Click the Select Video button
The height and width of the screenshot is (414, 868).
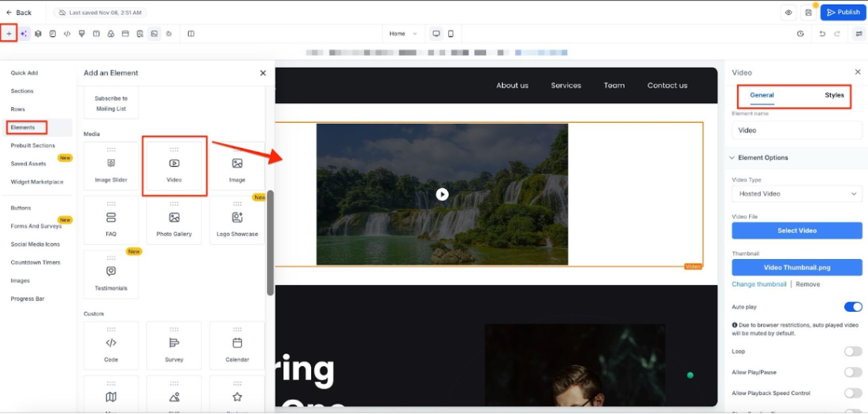(x=796, y=231)
